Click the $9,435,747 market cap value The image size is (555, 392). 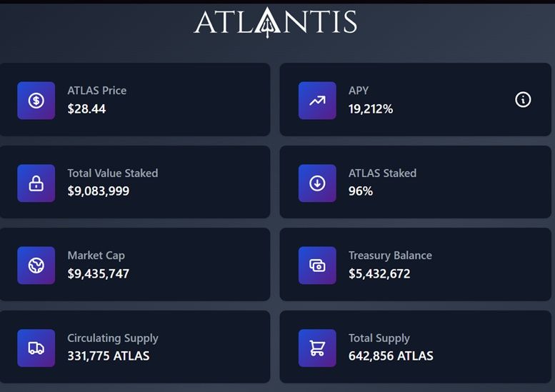[x=99, y=273]
